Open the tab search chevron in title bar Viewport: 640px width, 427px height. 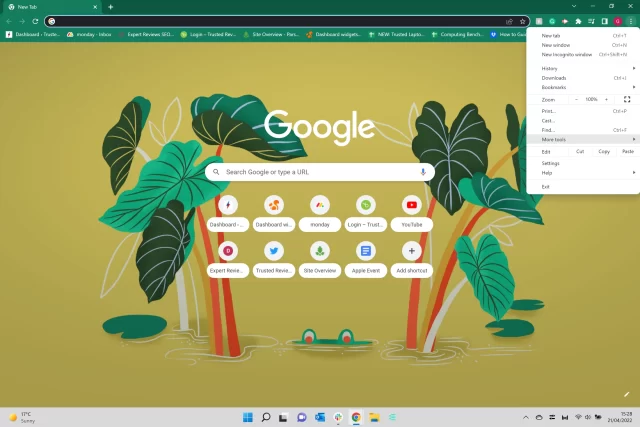[574, 7]
